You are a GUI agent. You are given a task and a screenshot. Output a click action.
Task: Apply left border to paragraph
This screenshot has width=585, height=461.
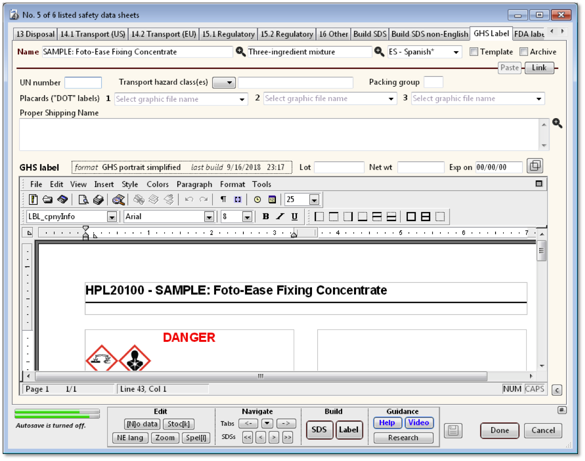pos(319,217)
